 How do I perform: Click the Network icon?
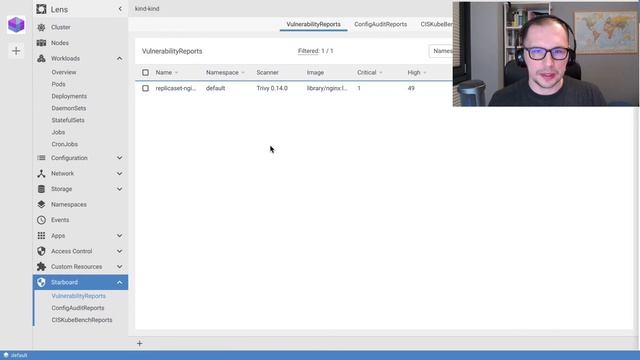pyautogui.click(x=41, y=173)
